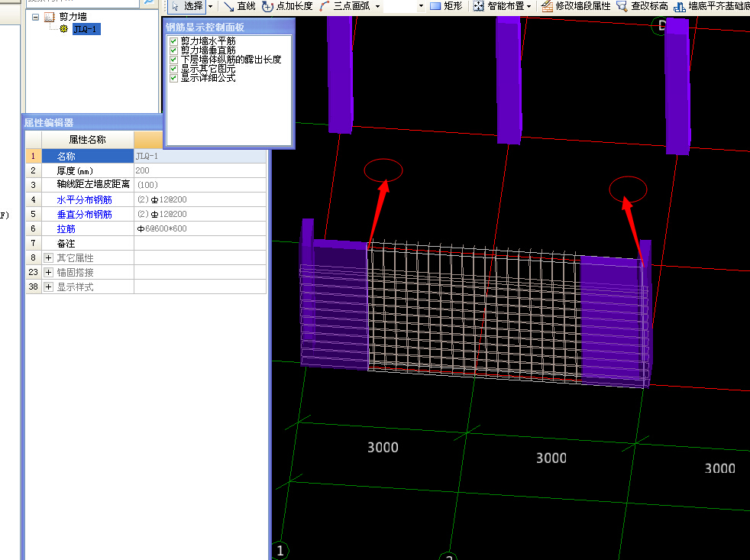Click the search magnifier icon in the tree panel
Image resolution: width=750 pixels, height=560 pixels.
[149, 2]
